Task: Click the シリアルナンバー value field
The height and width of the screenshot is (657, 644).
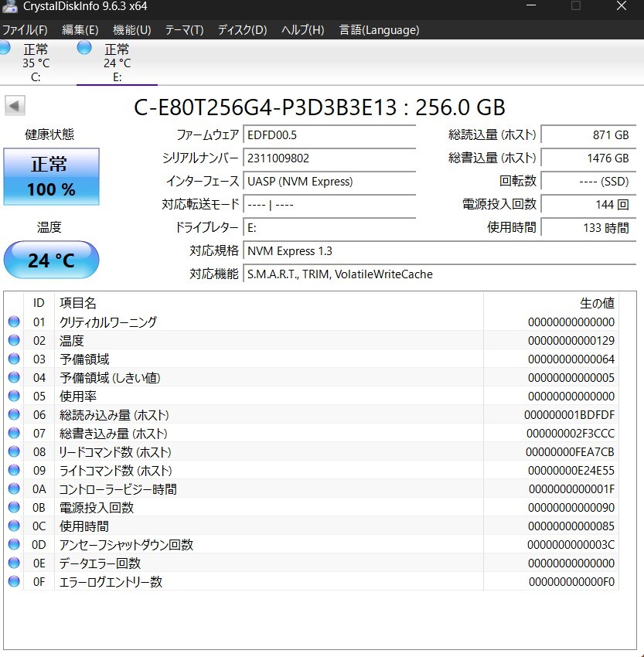Action: coord(329,158)
